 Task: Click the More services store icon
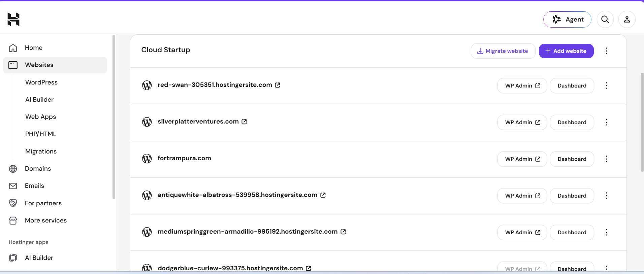(13, 220)
